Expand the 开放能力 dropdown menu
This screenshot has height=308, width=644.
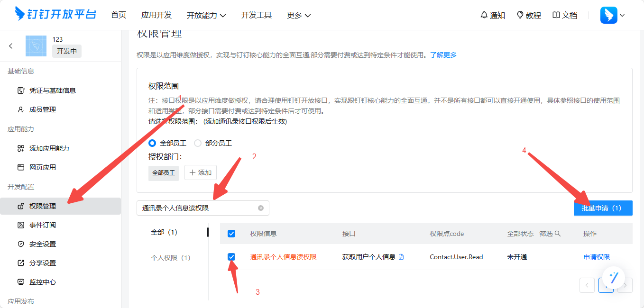(x=206, y=15)
